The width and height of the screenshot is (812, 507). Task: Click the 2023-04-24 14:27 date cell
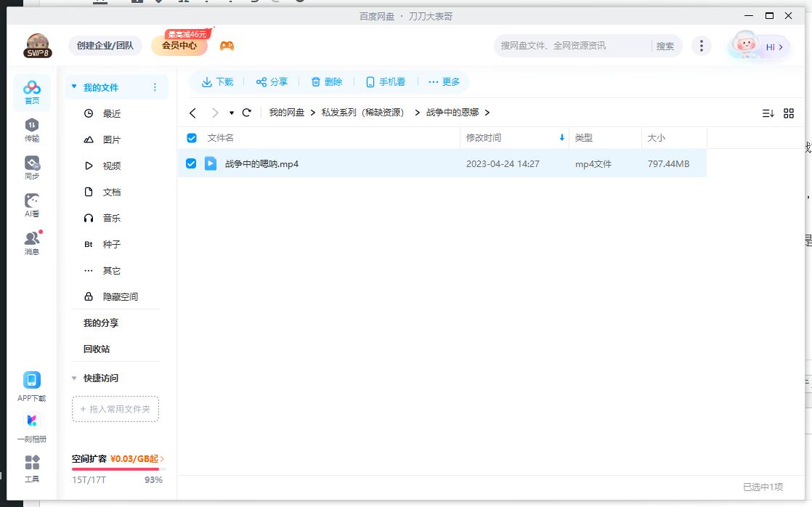pos(503,164)
